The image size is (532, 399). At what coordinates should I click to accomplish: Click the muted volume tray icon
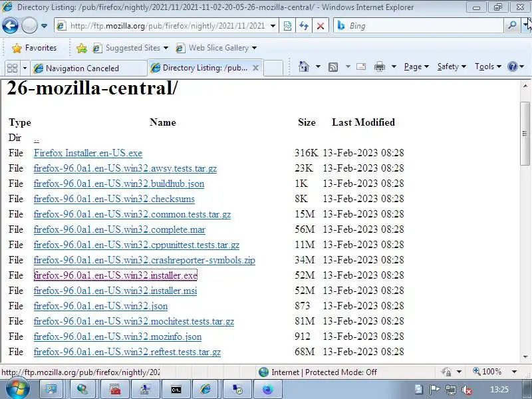pos(467,390)
